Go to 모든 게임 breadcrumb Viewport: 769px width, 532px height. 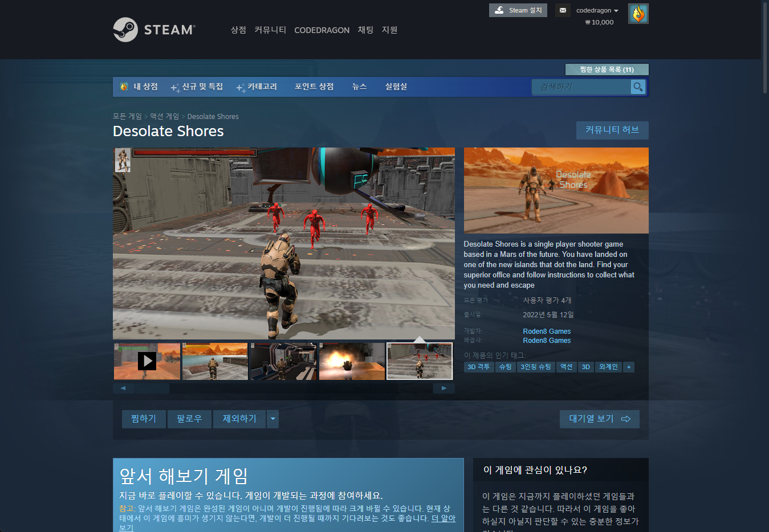tap(127, 116)
